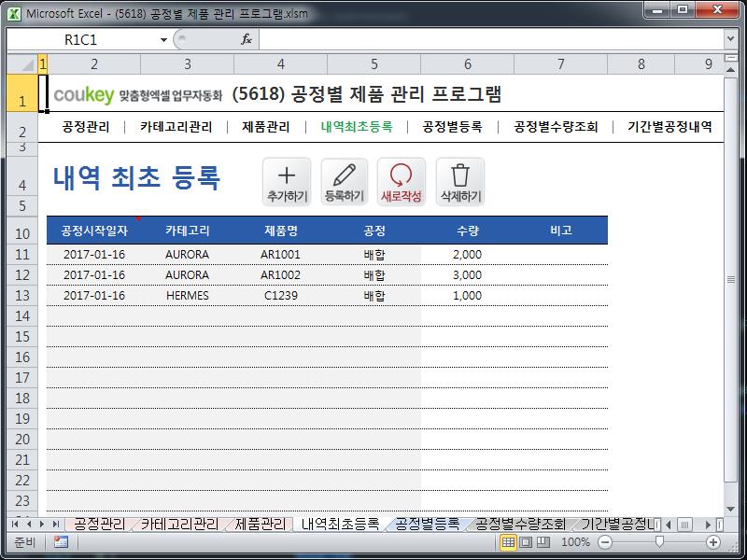Click the 비고 column header

pos(561,231)
